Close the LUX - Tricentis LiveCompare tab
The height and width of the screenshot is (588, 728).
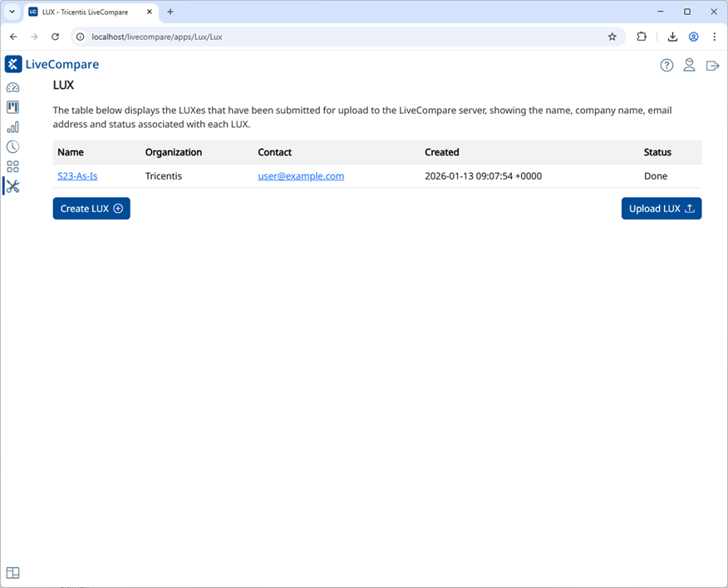coord(150,12)
